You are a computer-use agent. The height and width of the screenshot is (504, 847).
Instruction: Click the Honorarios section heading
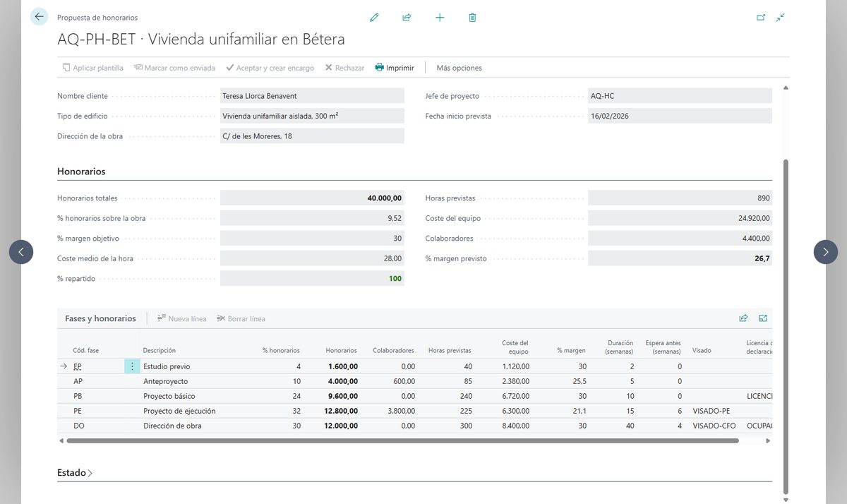click(x=81, y=172)
